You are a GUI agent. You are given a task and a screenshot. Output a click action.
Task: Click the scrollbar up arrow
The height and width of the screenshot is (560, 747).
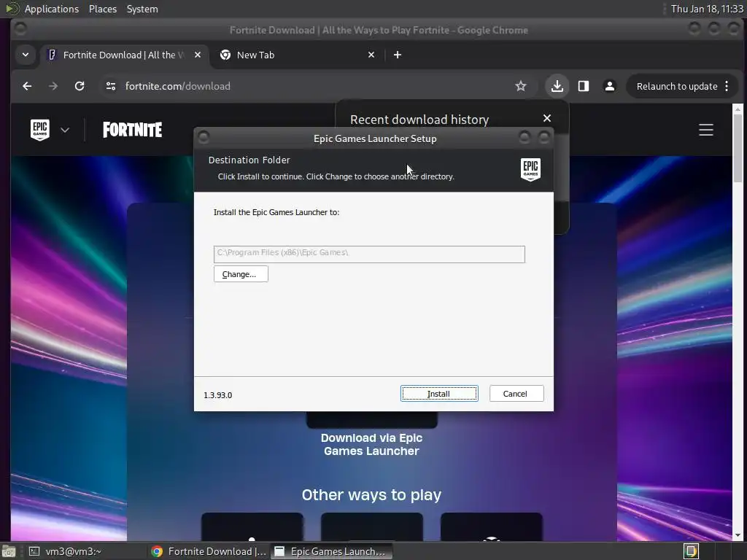tap(738, 109)
